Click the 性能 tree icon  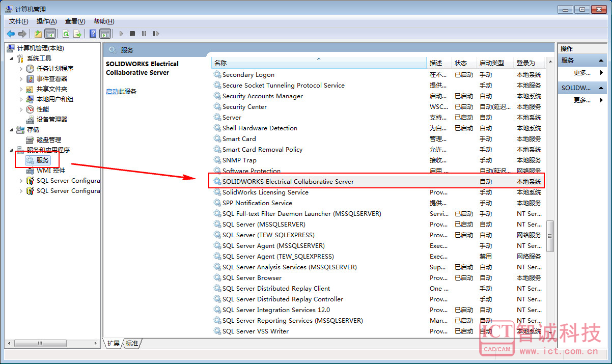(30, 109)
